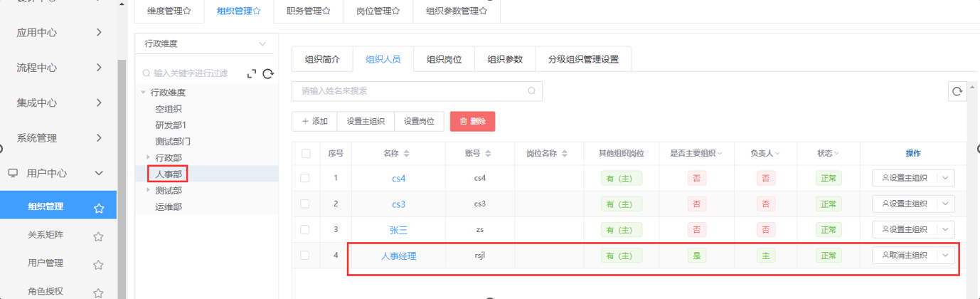Star the 角色授权 sidebar item

click(x=99, y=293)
